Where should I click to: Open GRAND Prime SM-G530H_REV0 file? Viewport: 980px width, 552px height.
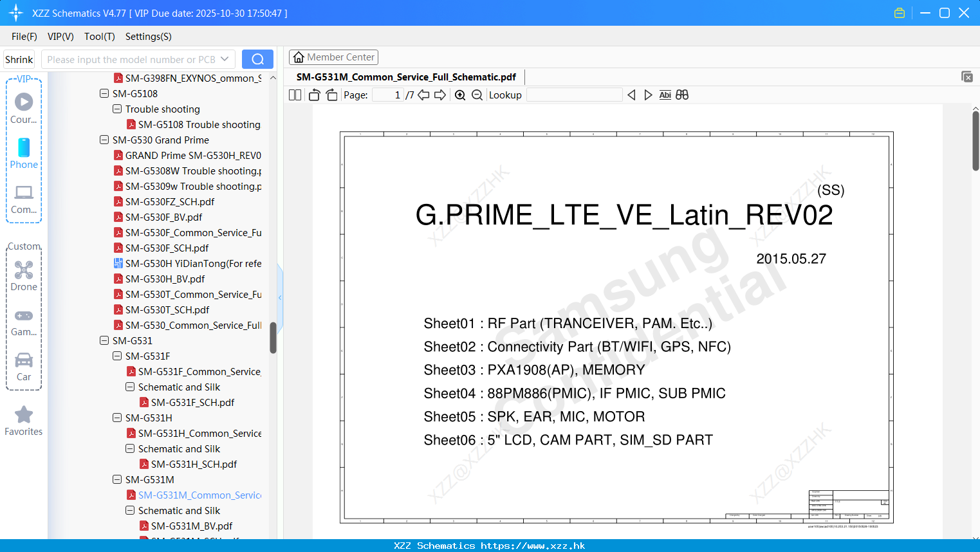(187, 156)
